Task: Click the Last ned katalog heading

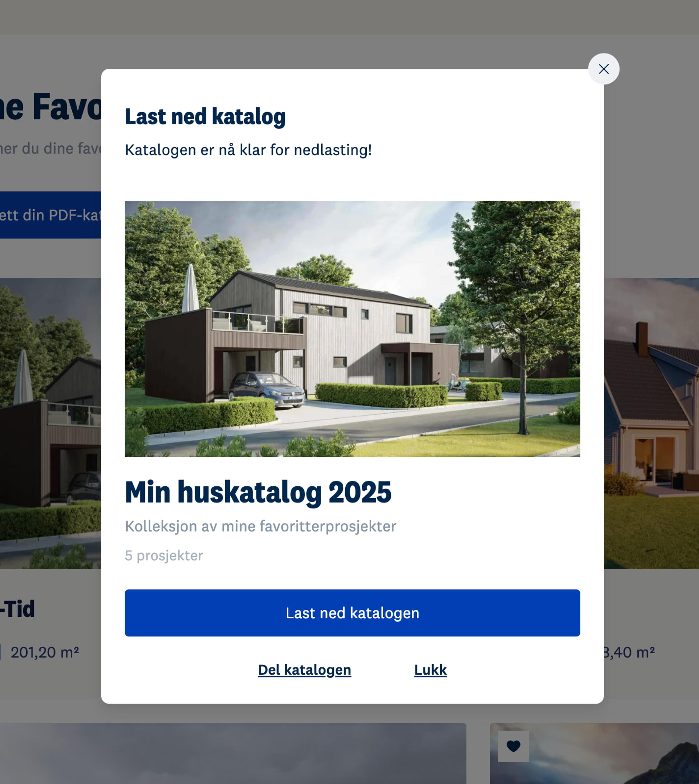Action: click(205, 117)
